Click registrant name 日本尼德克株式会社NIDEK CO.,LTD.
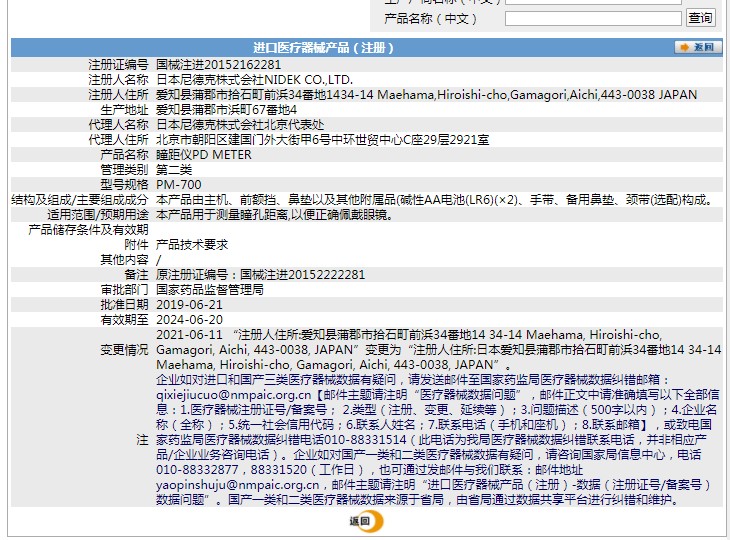Image resolution: width=730 pixels, height=540 pixels. pos(254,80)
